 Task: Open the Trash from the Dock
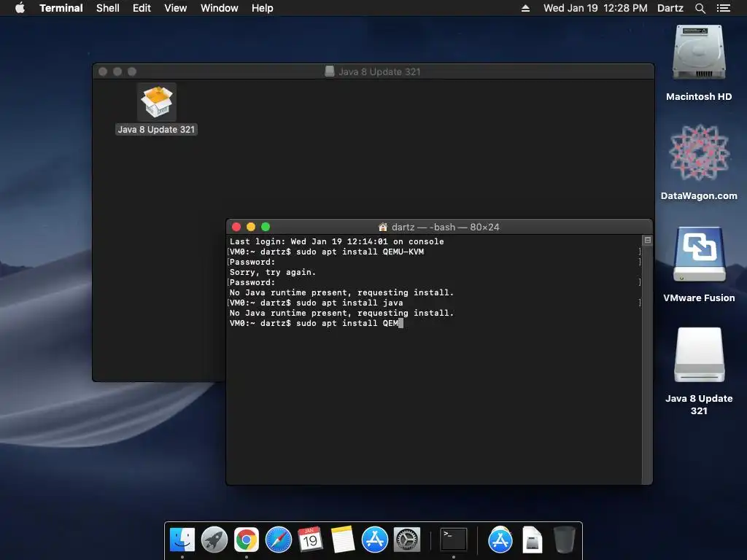[564, 540]
